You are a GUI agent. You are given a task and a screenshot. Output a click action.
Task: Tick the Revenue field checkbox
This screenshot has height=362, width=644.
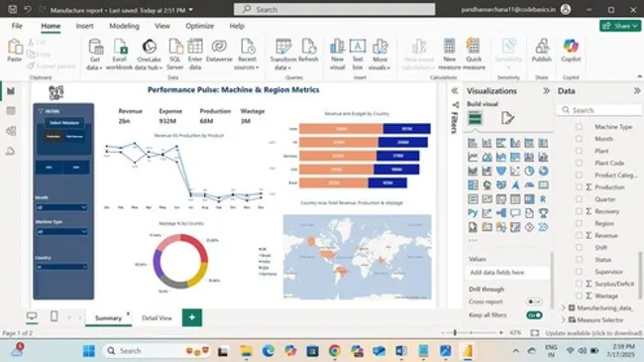(x=579, y=235)
